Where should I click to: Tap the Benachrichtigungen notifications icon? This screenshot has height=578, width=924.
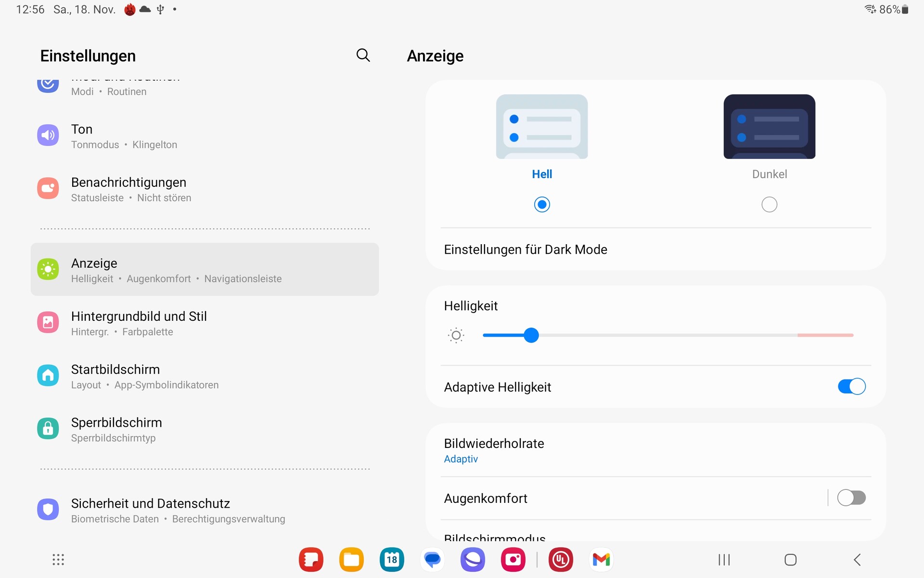pyautogui.click(x=48, y=188)
